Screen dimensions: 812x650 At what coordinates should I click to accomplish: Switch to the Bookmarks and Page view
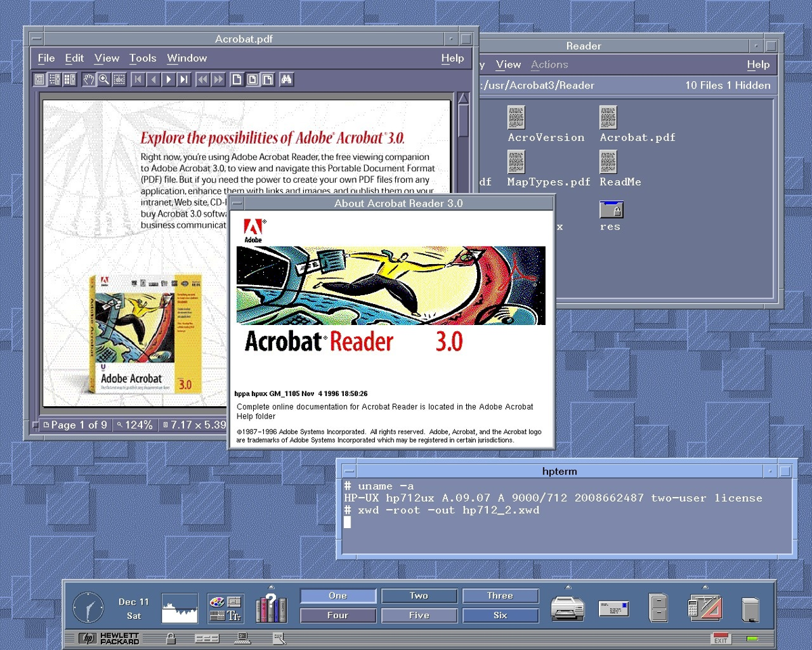click(54, 79)
